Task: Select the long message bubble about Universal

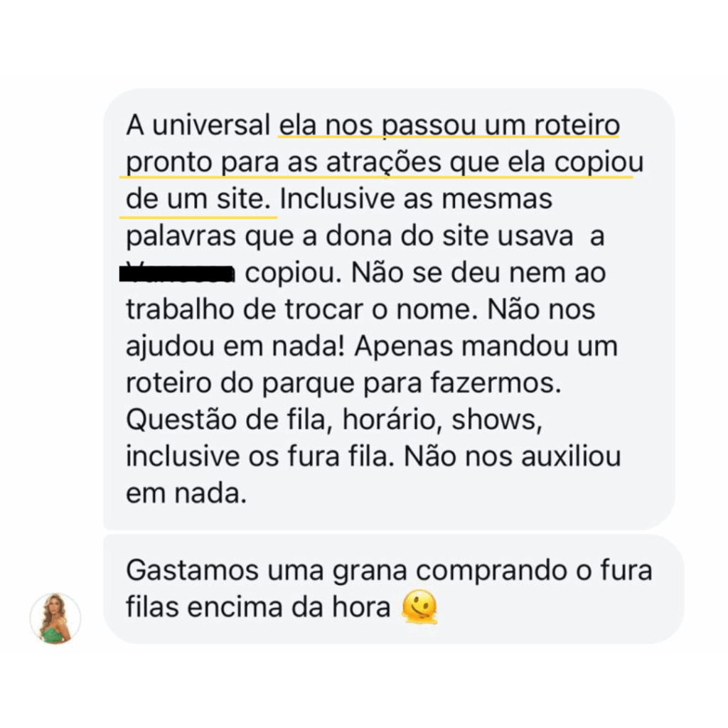Action: pos(389,309)
